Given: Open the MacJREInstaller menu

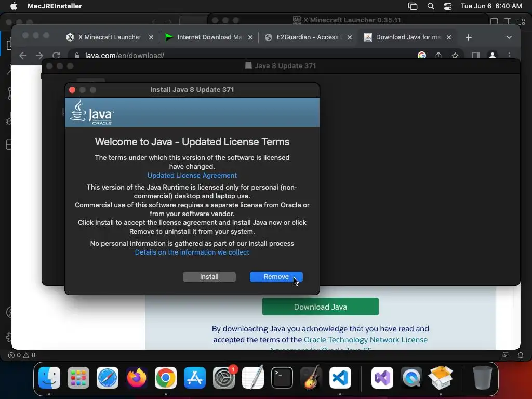Looking at the screenshot, I should pos(55,6).
